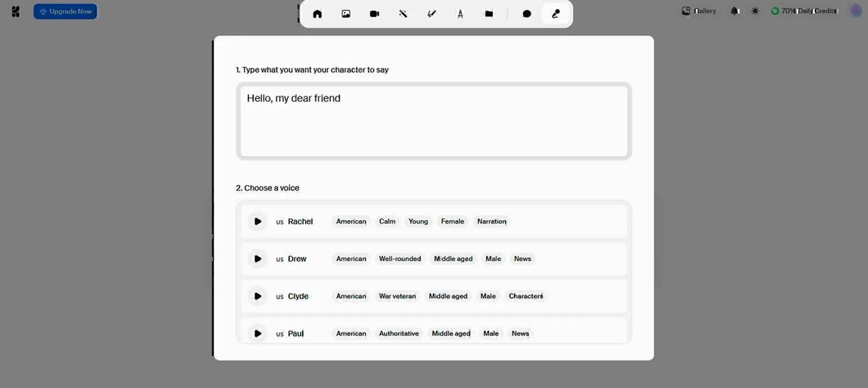Play the Drew voice preview
Viewport: 868px width, 388px height.
point(258,259)
